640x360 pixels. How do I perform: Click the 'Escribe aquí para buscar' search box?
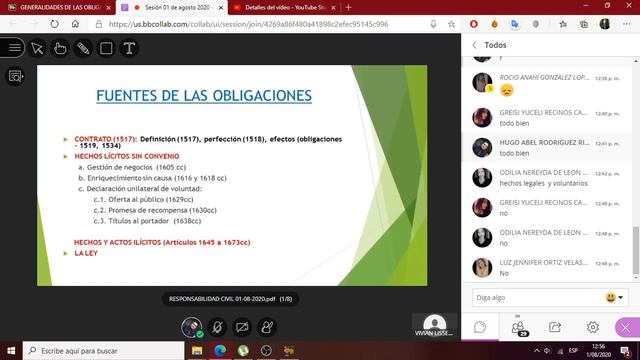[x=104, y=351]
